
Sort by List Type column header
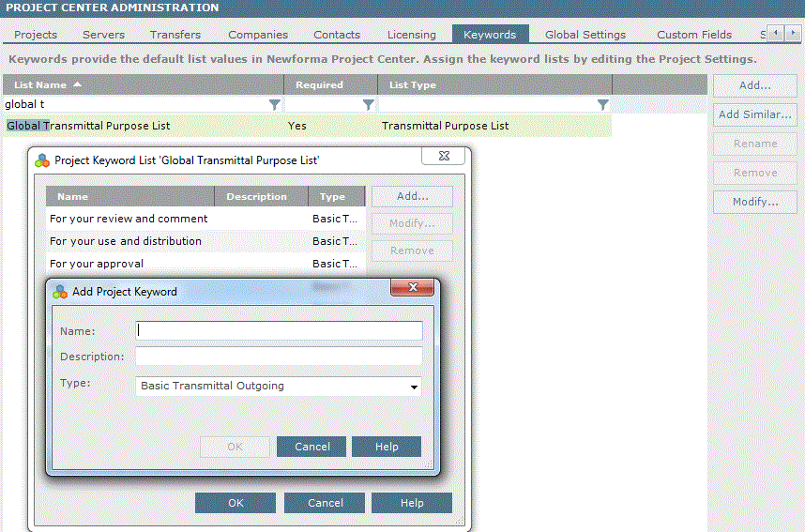coord(494,84)
